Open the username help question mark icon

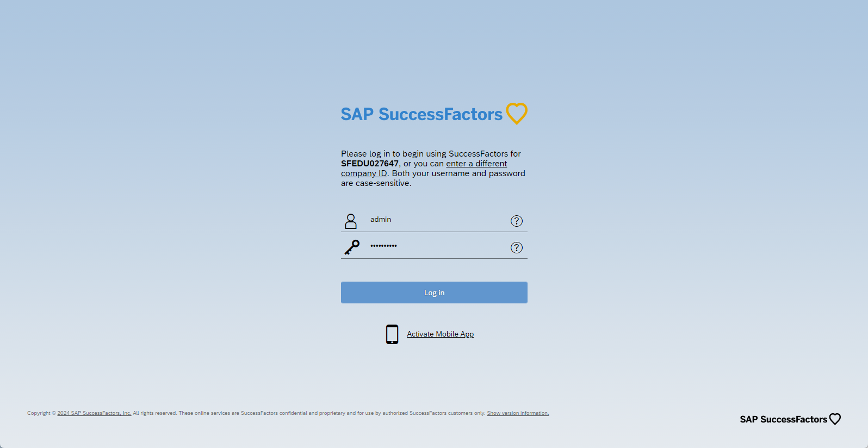click(x=516, y=221)
